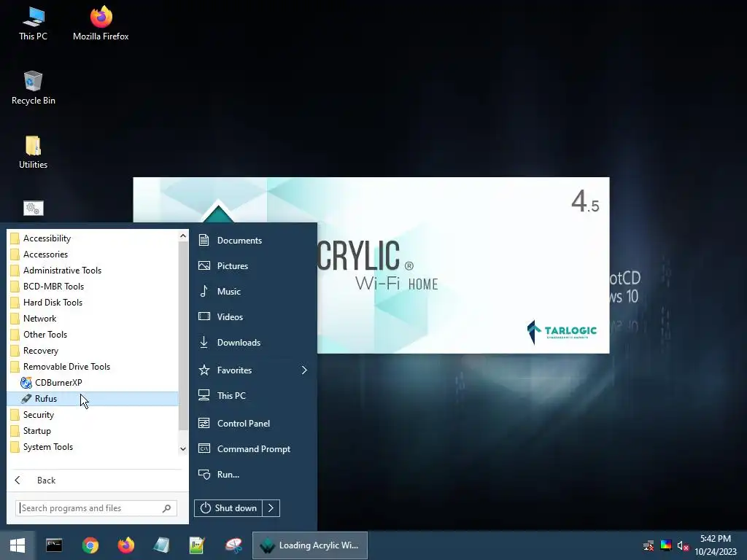Click the gear settings desktop icon
This screenshot has width=747, height=560.
click(34, 208)
